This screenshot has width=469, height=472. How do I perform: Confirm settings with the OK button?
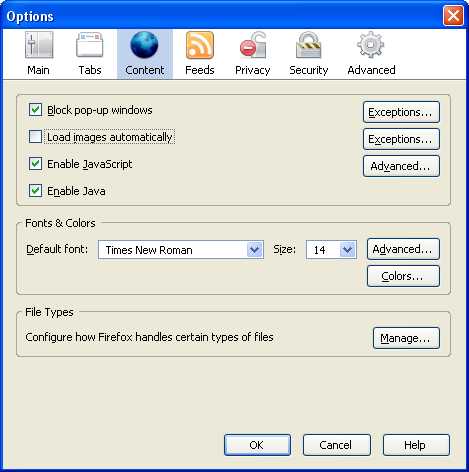pos(257,445)
